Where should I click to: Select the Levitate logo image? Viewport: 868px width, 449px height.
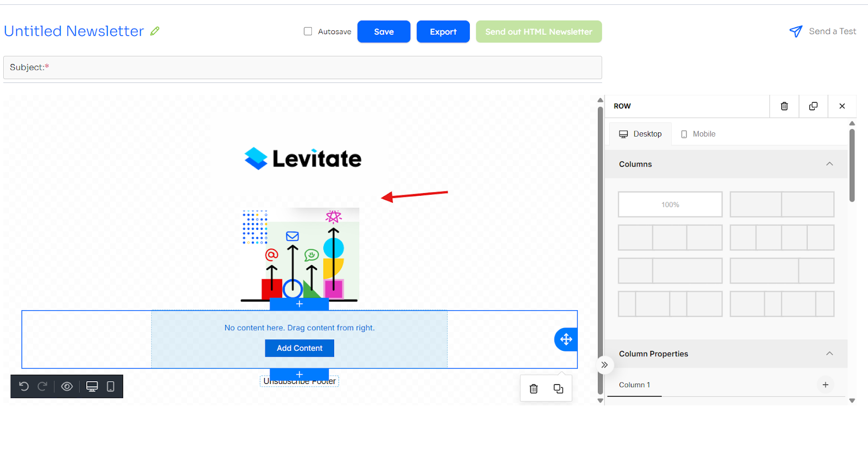[303, 158]
